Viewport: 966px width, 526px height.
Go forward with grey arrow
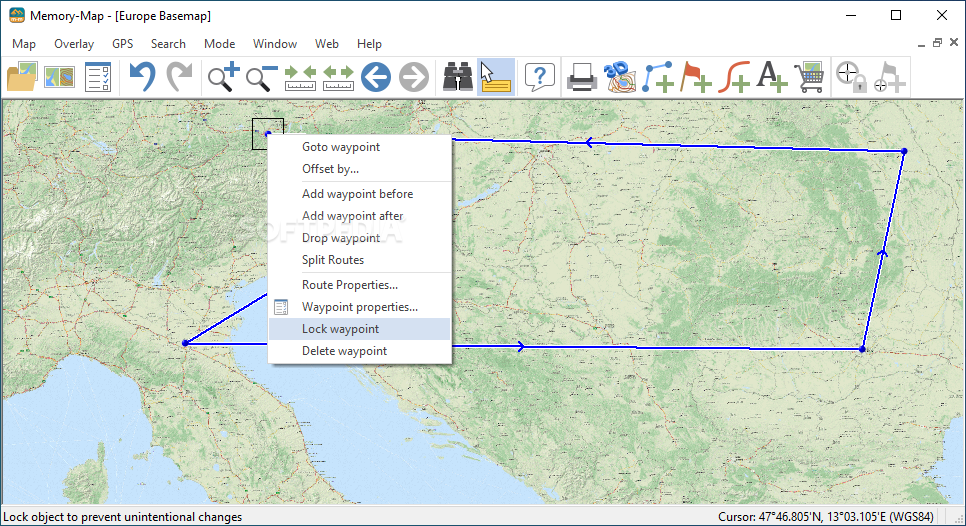coord(414,78)
